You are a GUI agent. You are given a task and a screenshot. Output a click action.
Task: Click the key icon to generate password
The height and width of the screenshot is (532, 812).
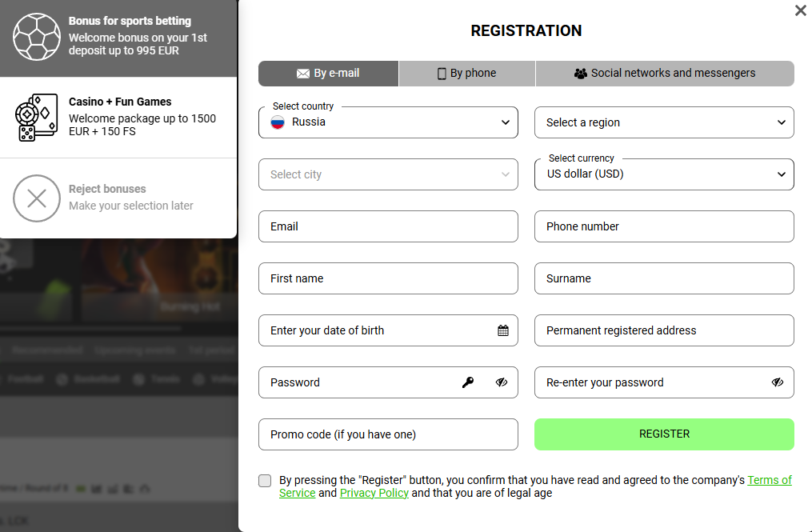(468, 382)
